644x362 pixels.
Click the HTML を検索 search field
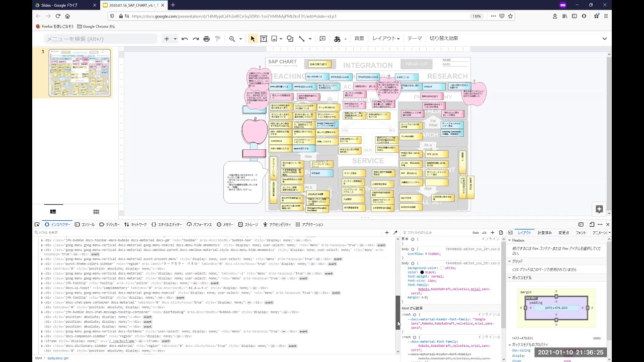208,233
